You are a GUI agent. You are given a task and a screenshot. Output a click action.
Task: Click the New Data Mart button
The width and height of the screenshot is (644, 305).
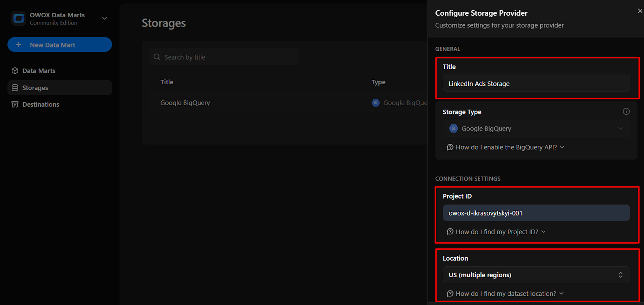60,45
